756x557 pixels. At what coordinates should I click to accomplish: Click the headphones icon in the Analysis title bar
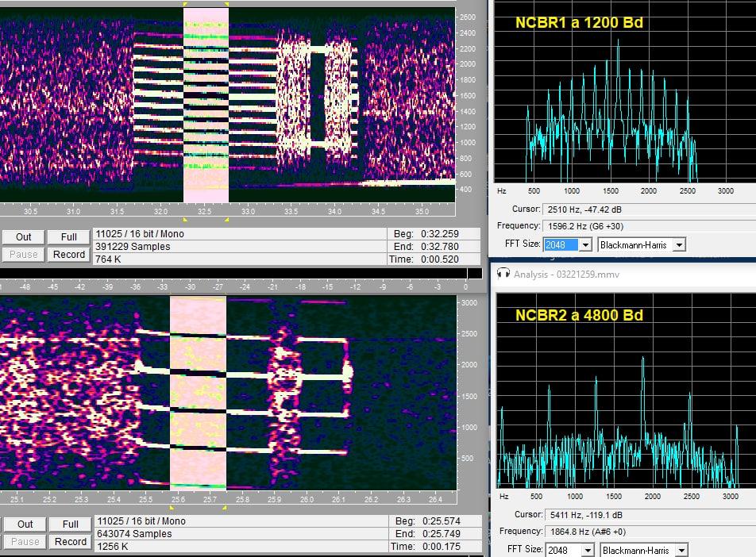coord(502,274)
